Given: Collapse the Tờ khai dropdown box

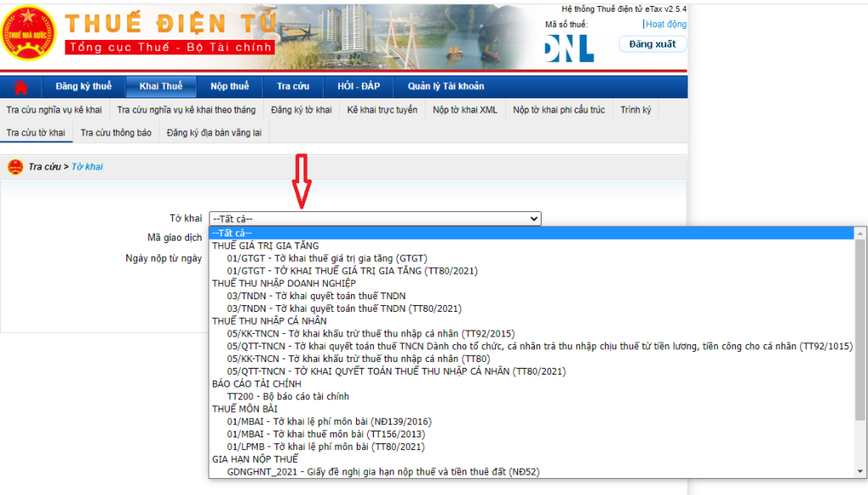Looking at the screenshot, I should point(375,219).
